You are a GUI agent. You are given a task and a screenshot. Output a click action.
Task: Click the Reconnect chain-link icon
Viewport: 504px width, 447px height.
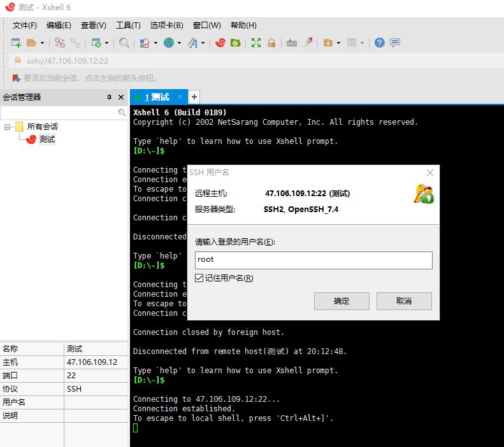click(75, 43)
